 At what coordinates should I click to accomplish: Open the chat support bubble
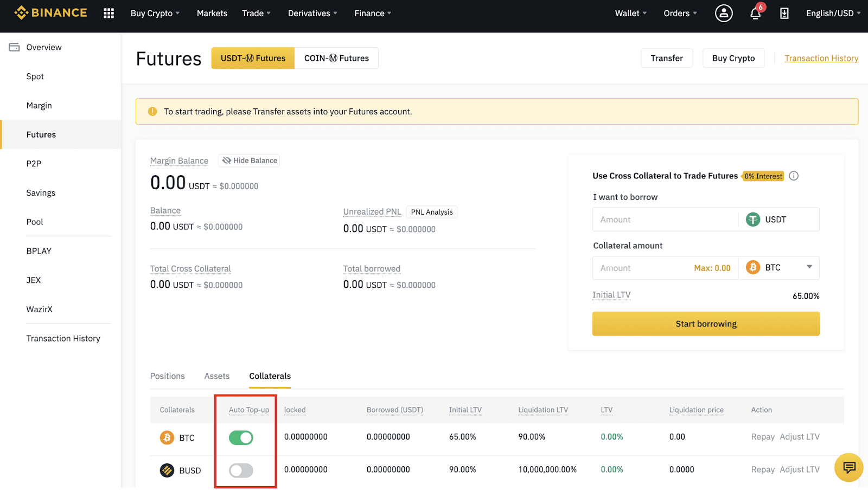(849, 467)
